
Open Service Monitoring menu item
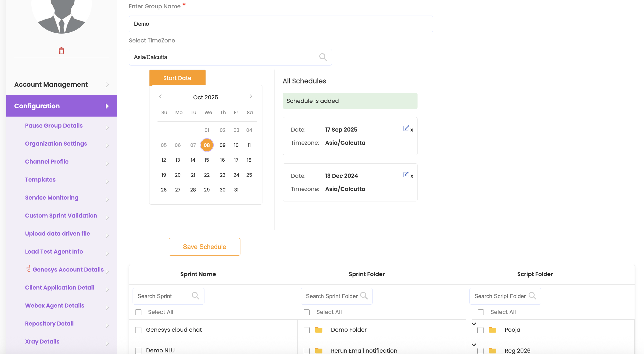[52, 197]
